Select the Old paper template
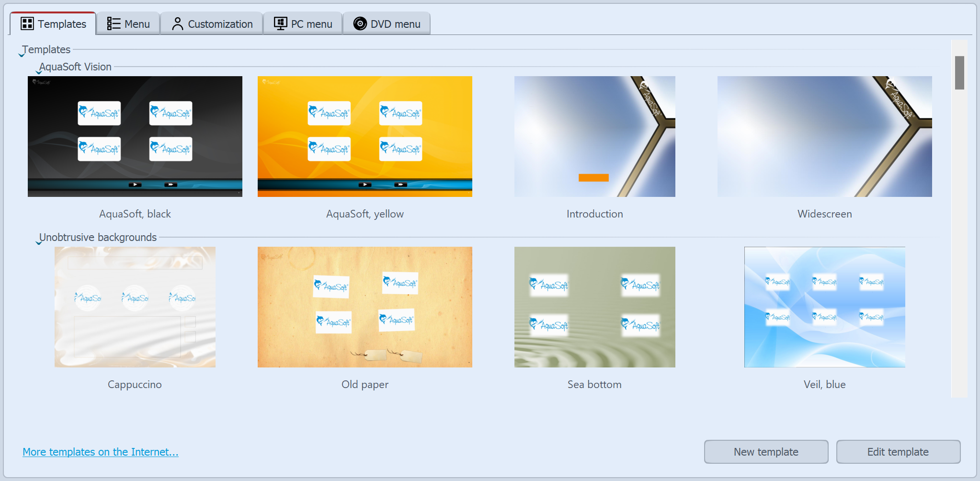The height and width of the screenshot is (481, 980). pos(365,307)
